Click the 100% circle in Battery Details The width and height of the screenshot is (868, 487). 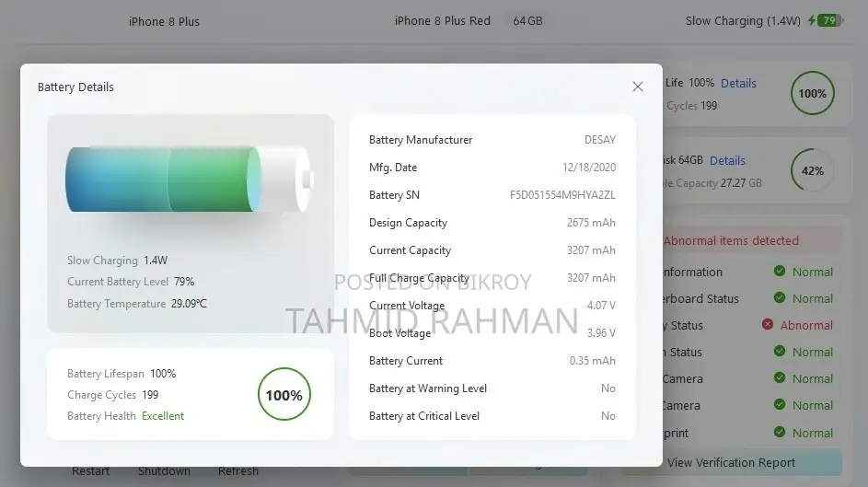coord(284,395)
